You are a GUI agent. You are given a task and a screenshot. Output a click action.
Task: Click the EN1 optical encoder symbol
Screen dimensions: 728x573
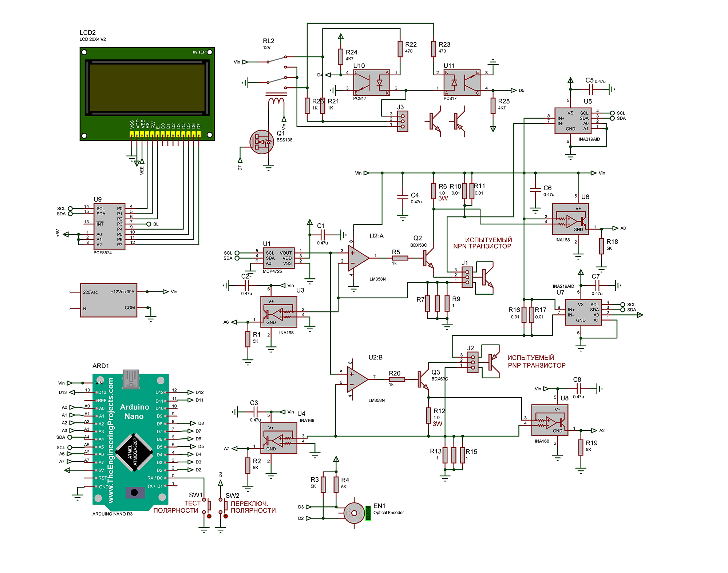click(x=354, y=513)
